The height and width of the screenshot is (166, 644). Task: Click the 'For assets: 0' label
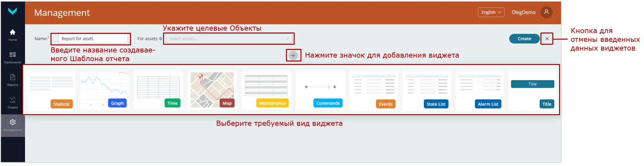pyautogui.click(x=150, y=39)
